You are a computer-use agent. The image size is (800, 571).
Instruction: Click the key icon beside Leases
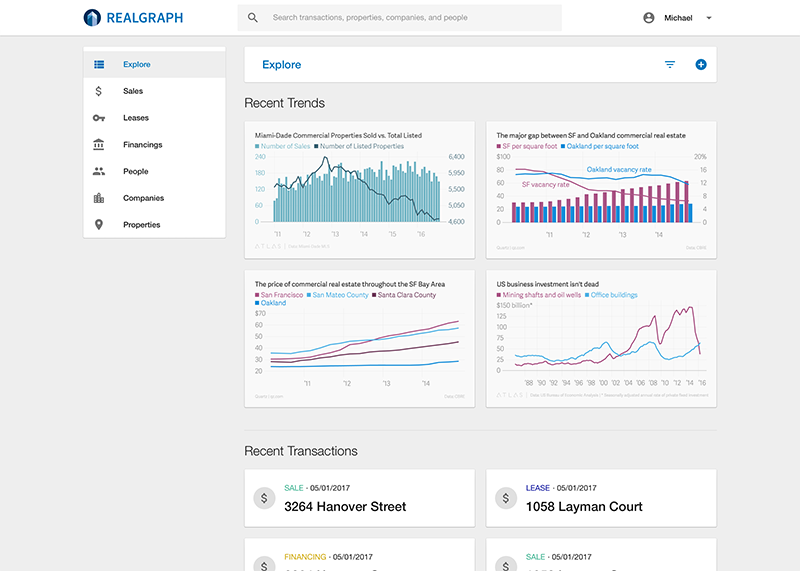(x=99, y=118)
